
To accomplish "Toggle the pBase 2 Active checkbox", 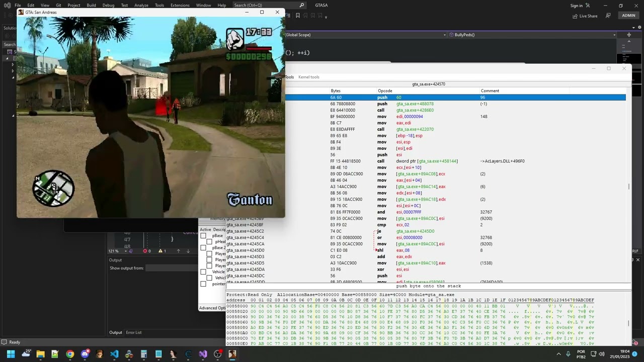I will tap(203, 248).
